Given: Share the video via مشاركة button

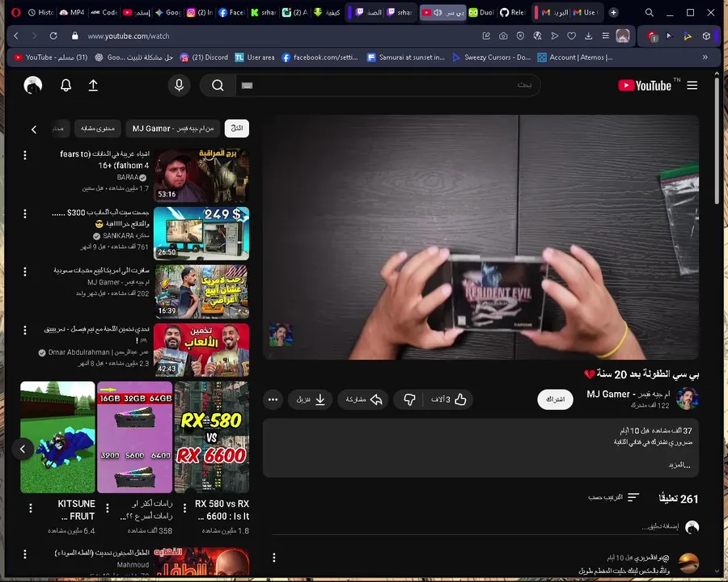Looking at the screenshot, I should [363, 399].
